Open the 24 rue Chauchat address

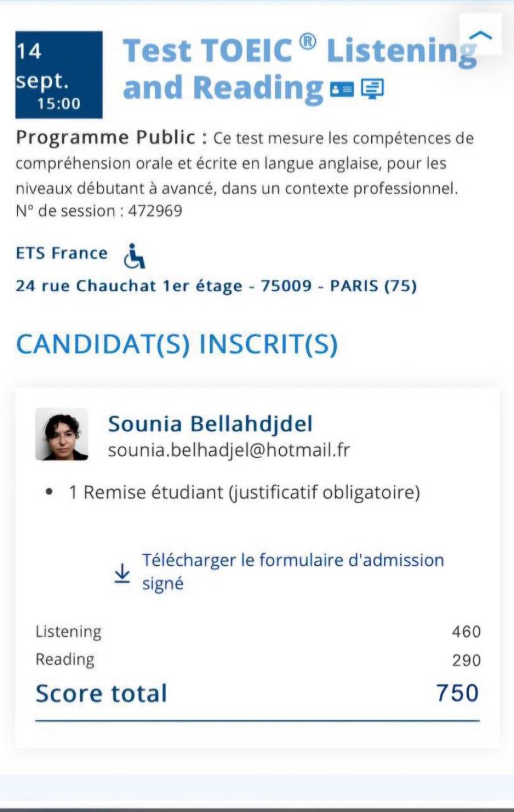216,286
